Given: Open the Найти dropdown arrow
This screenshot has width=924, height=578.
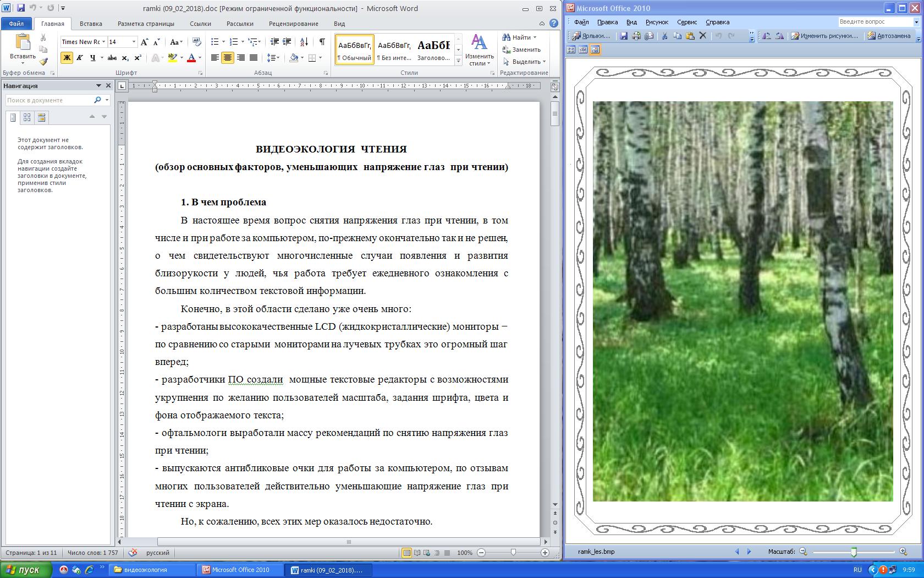Looking at the screenshot, I should click(535, 37).
